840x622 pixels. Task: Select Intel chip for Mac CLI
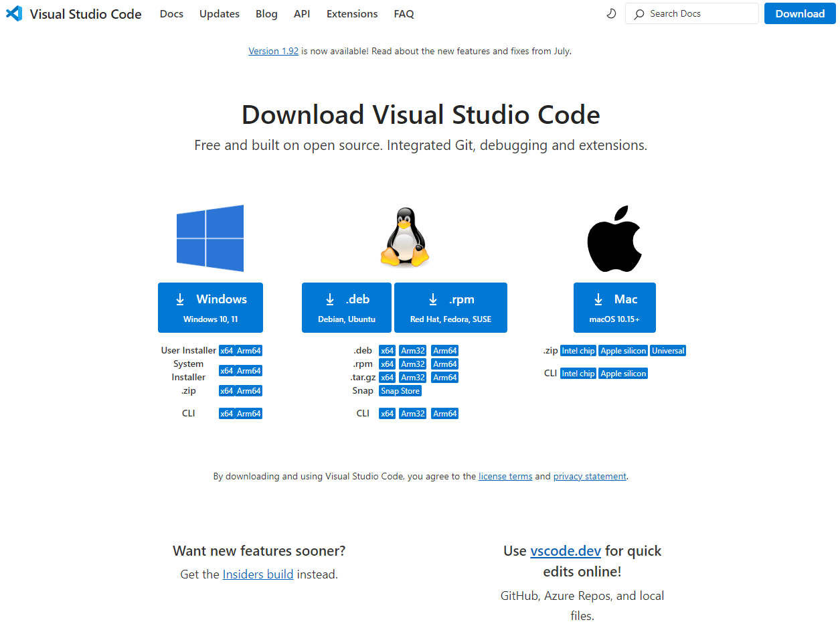(578, 374)
